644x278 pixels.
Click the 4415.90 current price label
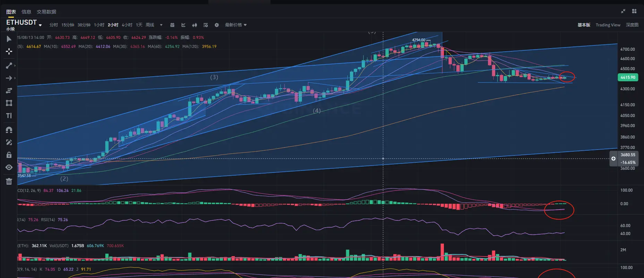click(x=628, y=77)
